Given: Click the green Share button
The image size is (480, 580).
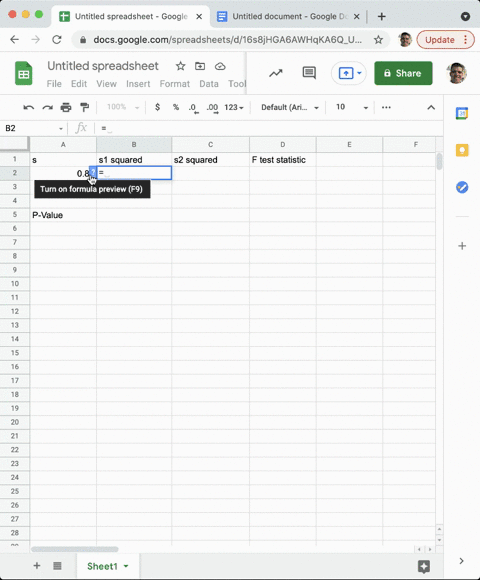Looking at the screenshot, I should 403,73.
